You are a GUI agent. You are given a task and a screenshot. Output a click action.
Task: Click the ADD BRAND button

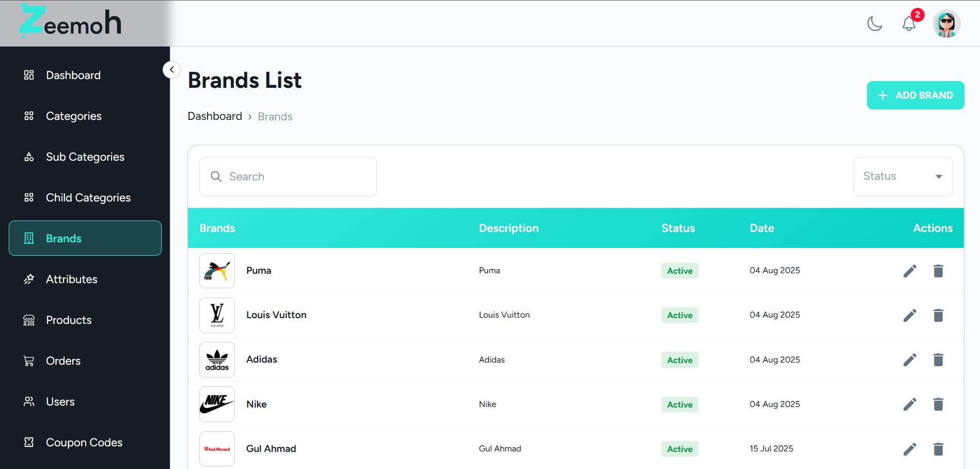pyautogui.click(x=915, y=96)
